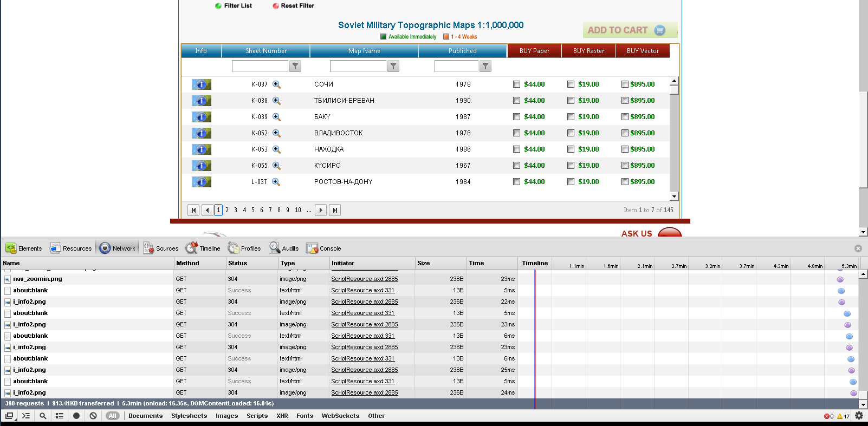Check raster $19.00 box for K-038
The image size is (868, 426).
coord(571,101)
